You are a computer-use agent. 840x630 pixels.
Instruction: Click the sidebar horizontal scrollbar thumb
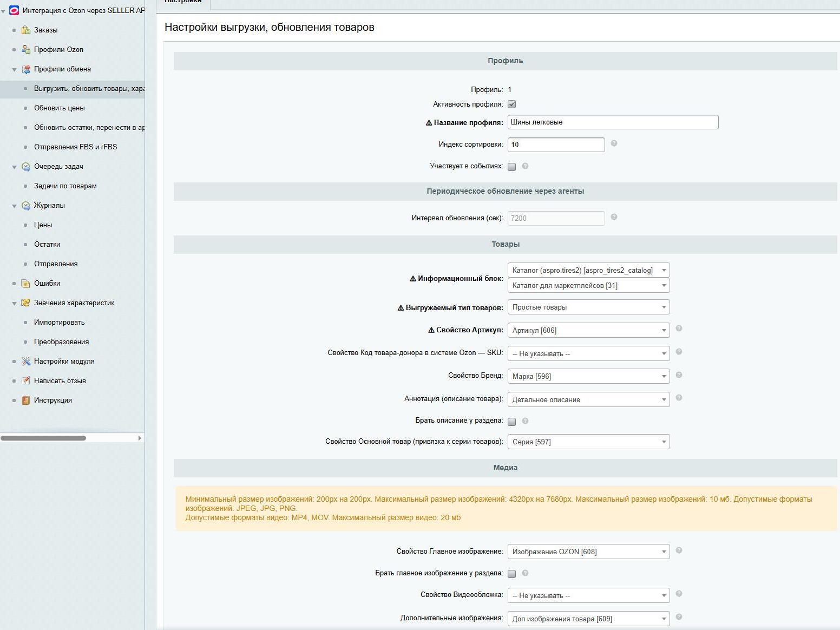[x=43, y=438]
